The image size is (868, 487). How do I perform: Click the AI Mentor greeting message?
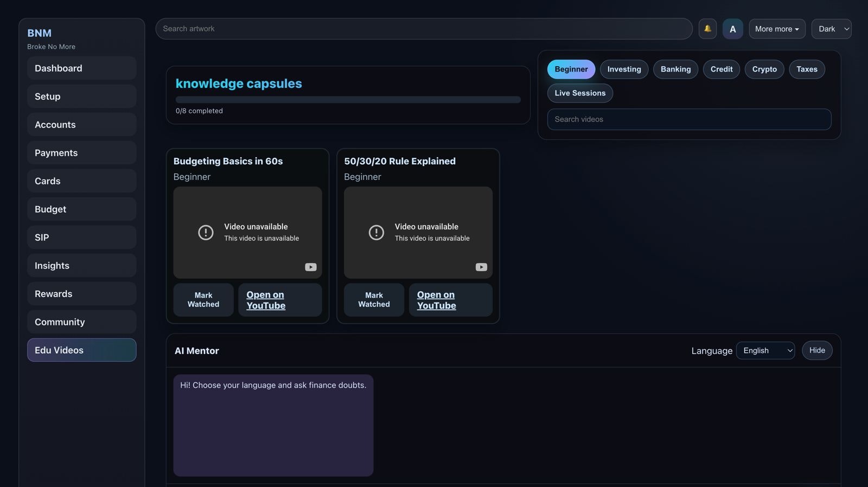pos(273,425)
